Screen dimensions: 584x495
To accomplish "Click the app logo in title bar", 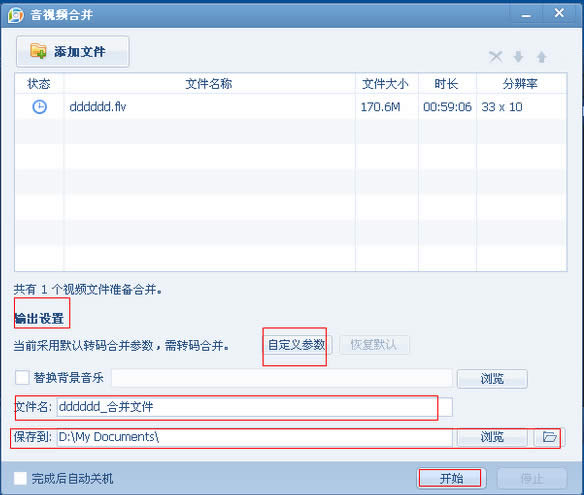I will click(16, 15).
